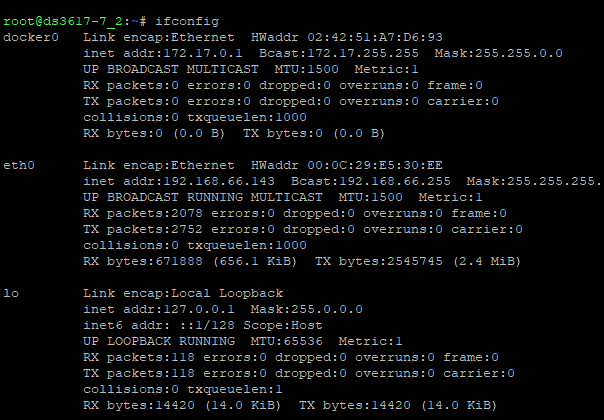Click docker0 HWaddr 02:42:51:A7:D6:93

point(347,37)
